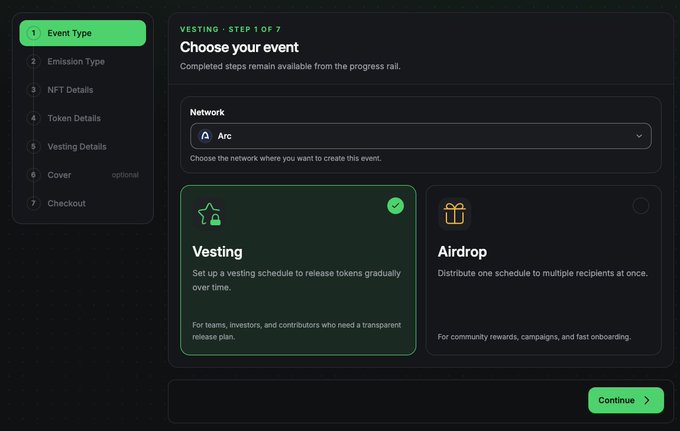Click the 'optional' label beside Cover
The width and height of the screenshot is (680, 431).
(125, 175)
